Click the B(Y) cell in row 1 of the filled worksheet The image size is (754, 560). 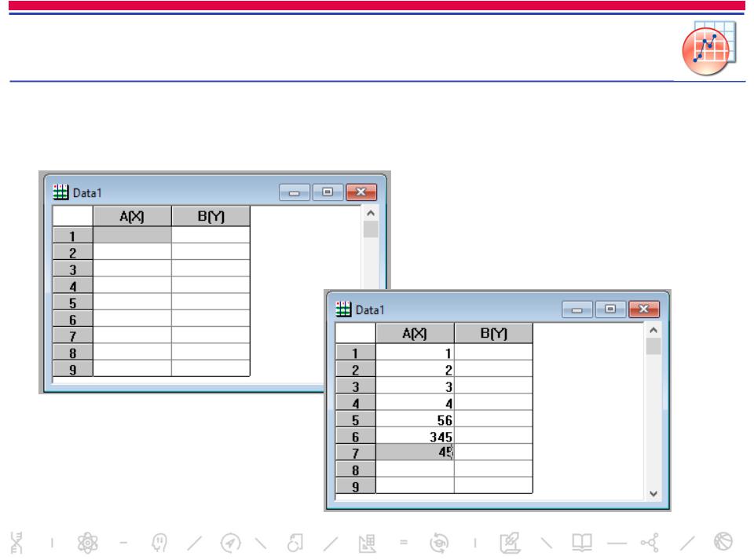493,353
